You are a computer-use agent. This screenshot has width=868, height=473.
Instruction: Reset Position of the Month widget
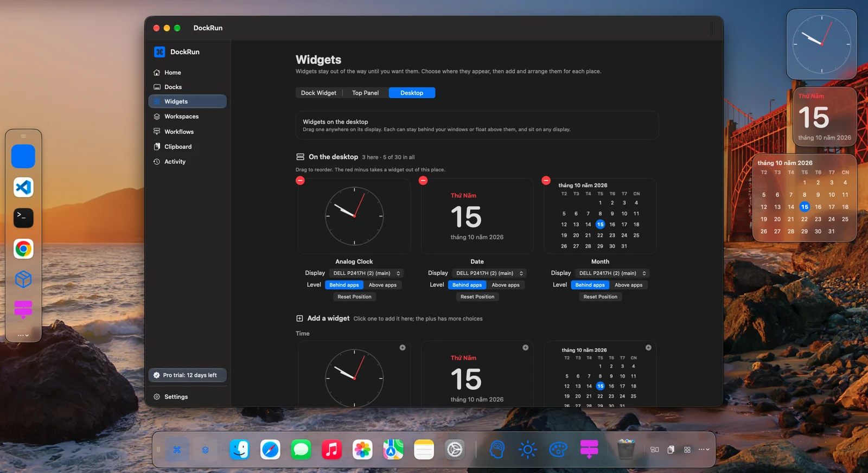600,297
